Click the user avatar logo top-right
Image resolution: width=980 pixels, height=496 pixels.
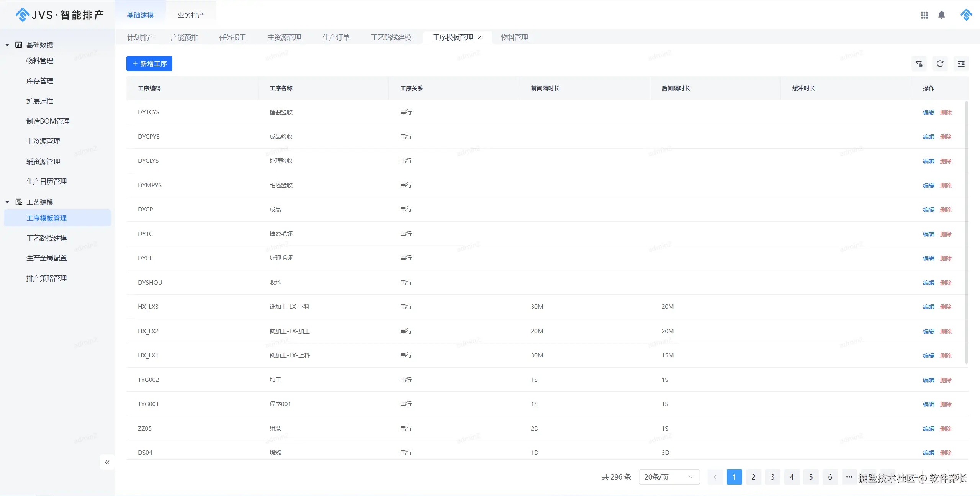pos(966,15)
